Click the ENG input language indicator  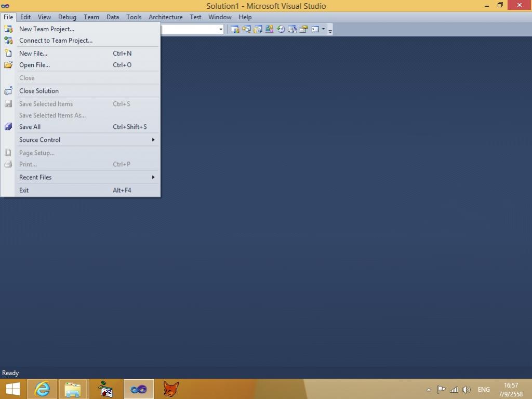484,390
